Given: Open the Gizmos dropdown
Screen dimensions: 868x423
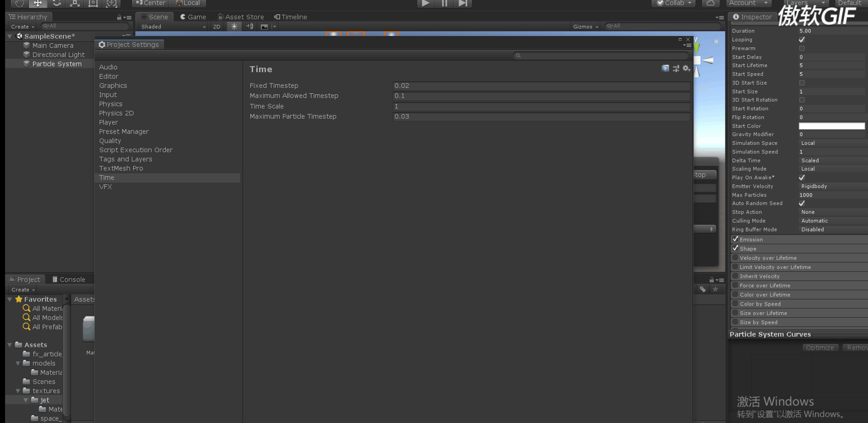Looking at the screenshot, I should tap(586, 27).
